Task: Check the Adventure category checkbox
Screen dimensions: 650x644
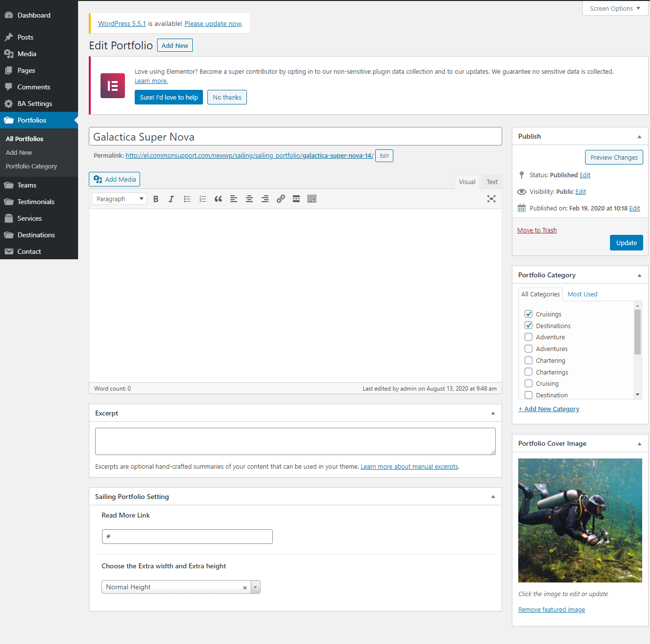Action: (528, 337)
